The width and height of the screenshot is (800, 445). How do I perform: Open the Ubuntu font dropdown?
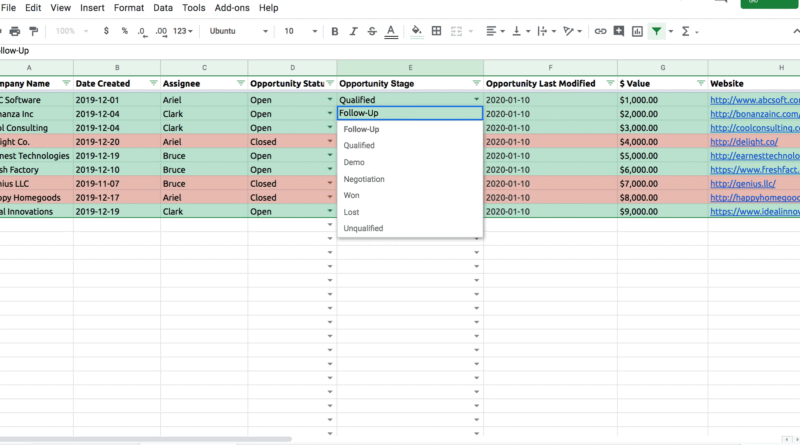pyautogui.click(x=238, y=31)
